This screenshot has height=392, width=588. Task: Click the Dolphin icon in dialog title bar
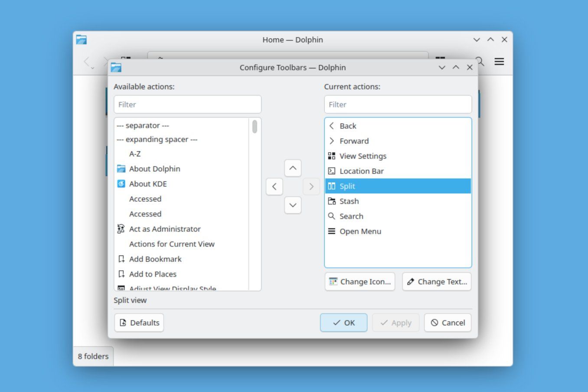(116, 67)
